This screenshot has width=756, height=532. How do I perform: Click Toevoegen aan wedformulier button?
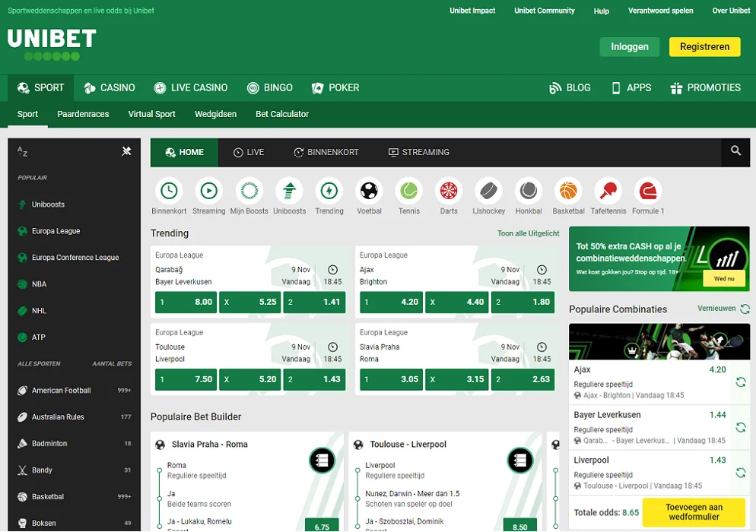(x=694, y=511)
